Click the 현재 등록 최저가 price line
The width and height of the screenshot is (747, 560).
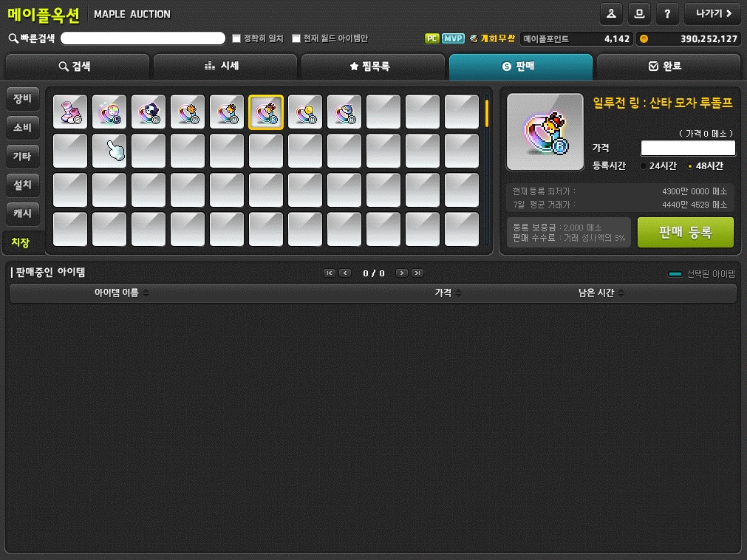tap(619, 191)
